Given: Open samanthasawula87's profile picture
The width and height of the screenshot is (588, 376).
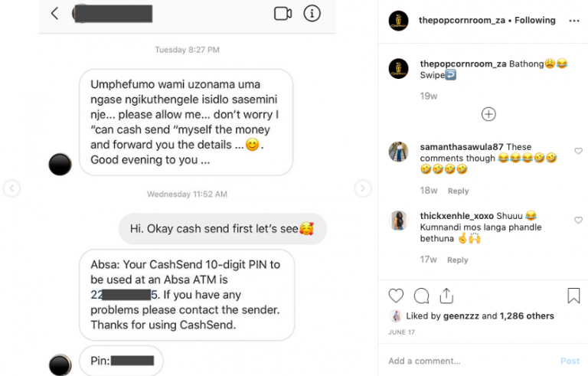Looking at the screenshot, I should [398, 152].
